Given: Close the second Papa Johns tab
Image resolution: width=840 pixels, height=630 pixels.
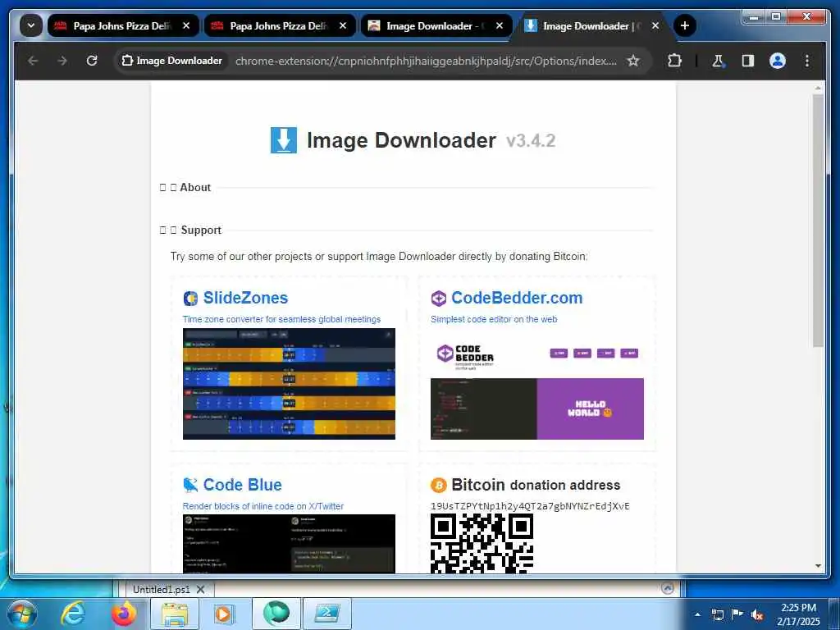Looking at the screenshot, I should point(343,25).
